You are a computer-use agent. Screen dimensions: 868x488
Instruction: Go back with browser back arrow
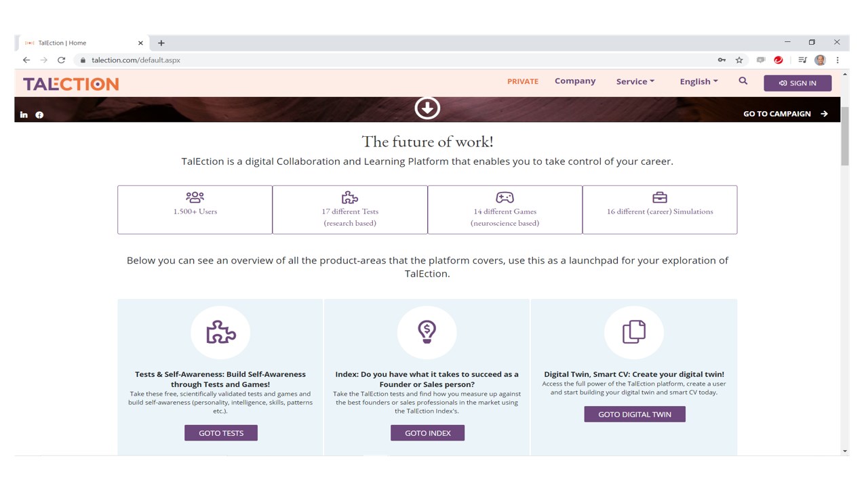26,60
